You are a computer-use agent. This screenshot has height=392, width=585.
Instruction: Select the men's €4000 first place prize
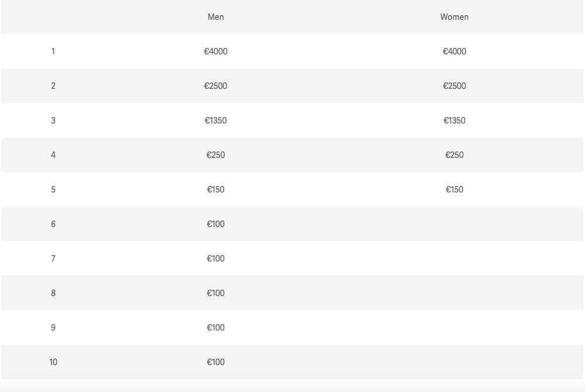[x=215, y=51]
